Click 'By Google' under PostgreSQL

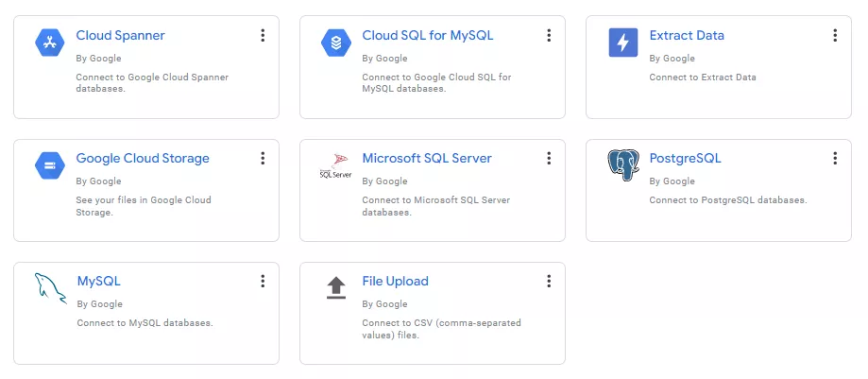672,181
